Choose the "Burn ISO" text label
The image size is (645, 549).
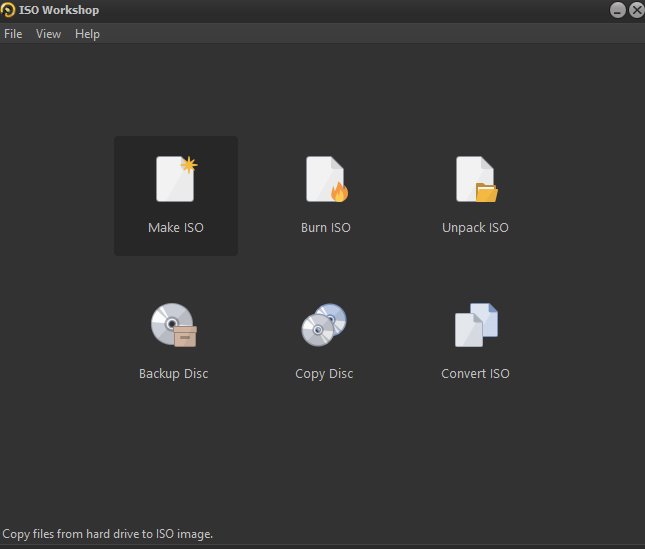tap(326, 228)
